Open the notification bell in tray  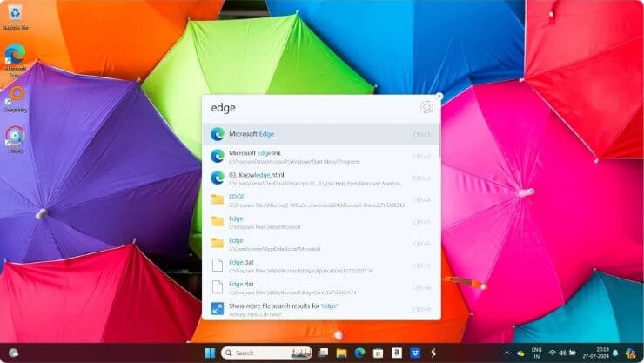point(615,353)
